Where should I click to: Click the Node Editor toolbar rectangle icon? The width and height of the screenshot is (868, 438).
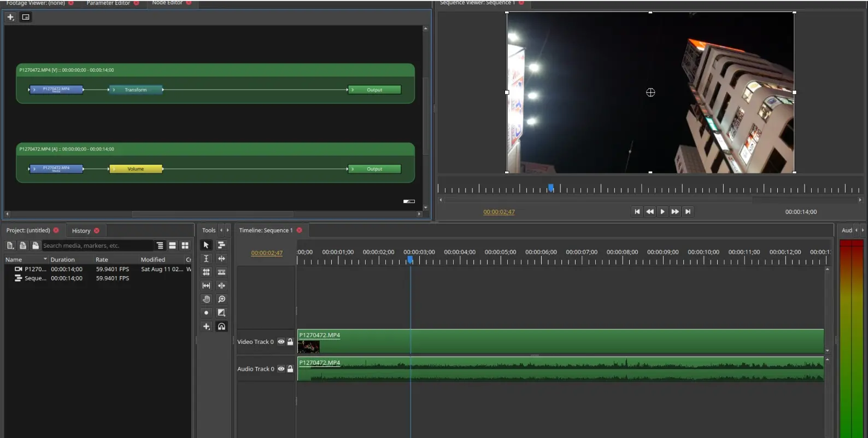(26, 17)
